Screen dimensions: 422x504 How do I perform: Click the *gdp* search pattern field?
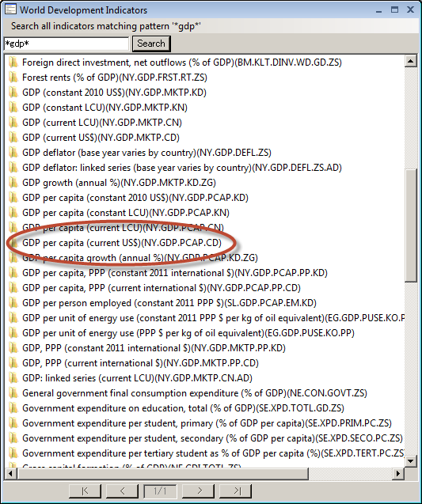coord(67,44)
